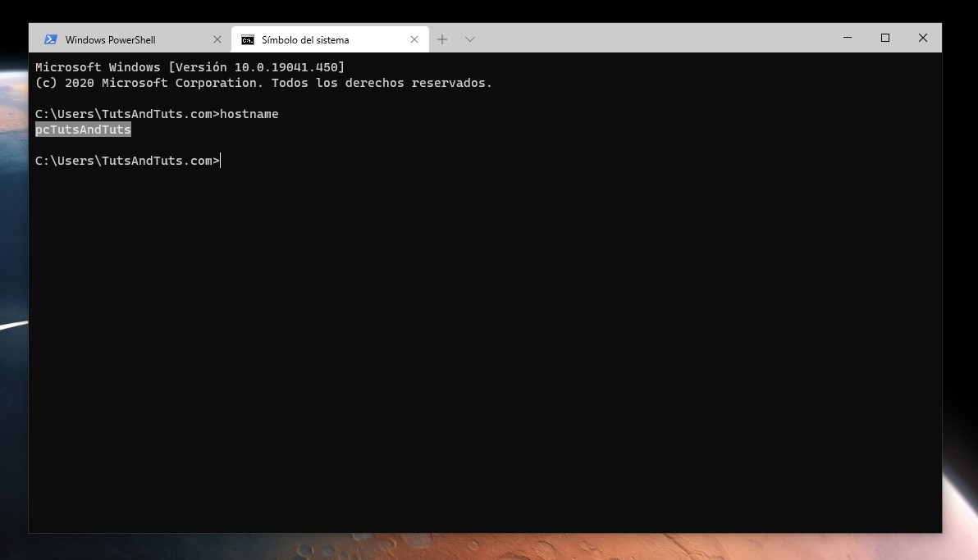Close the Windows Terminal window

coord(923,38)
